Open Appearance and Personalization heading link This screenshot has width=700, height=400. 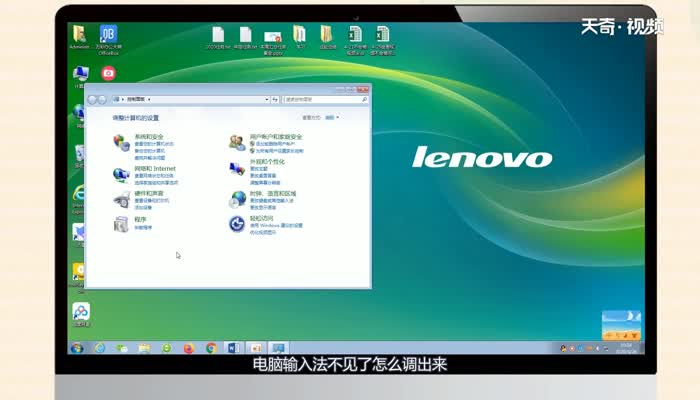click(267, 162)
